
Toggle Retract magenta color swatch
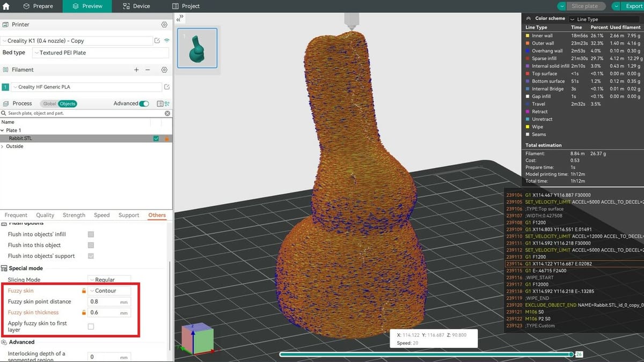tap(528, 112)
